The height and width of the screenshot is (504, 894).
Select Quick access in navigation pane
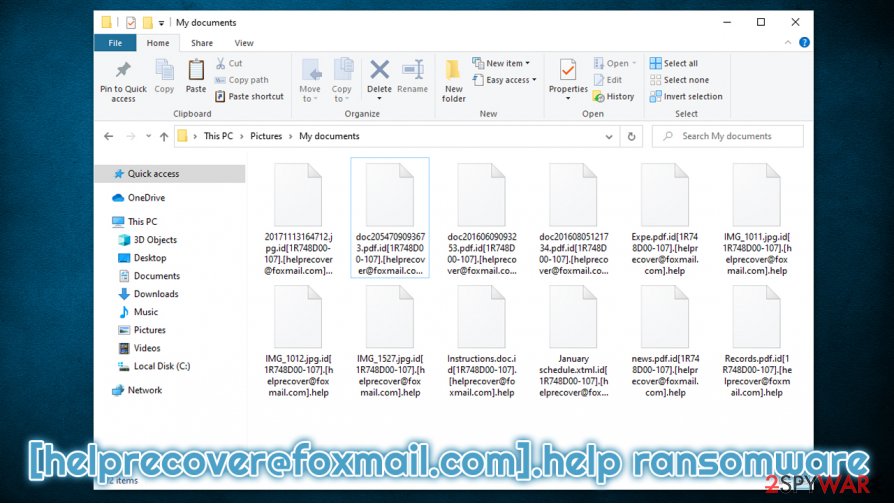click(170, 174)
